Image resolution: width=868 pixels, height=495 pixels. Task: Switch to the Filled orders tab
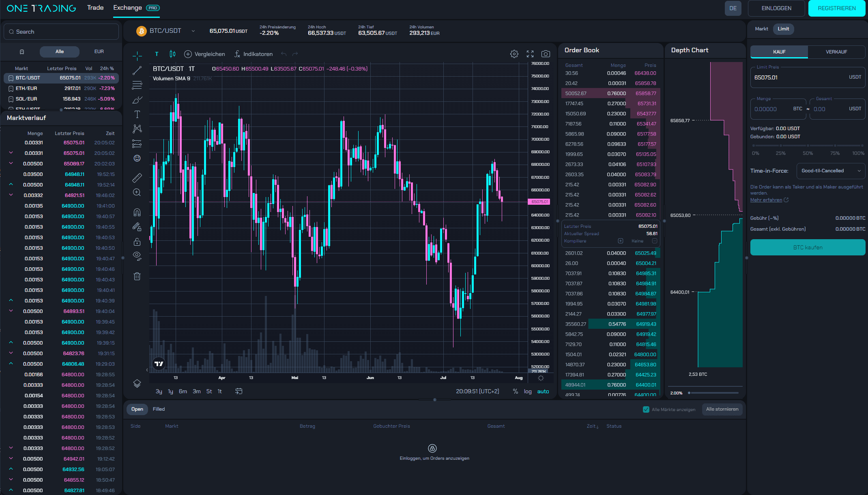(159, 409)
